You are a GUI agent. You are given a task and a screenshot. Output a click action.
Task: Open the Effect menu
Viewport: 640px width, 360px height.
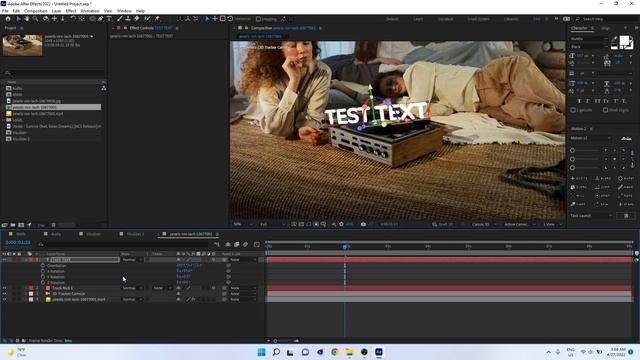71,11
